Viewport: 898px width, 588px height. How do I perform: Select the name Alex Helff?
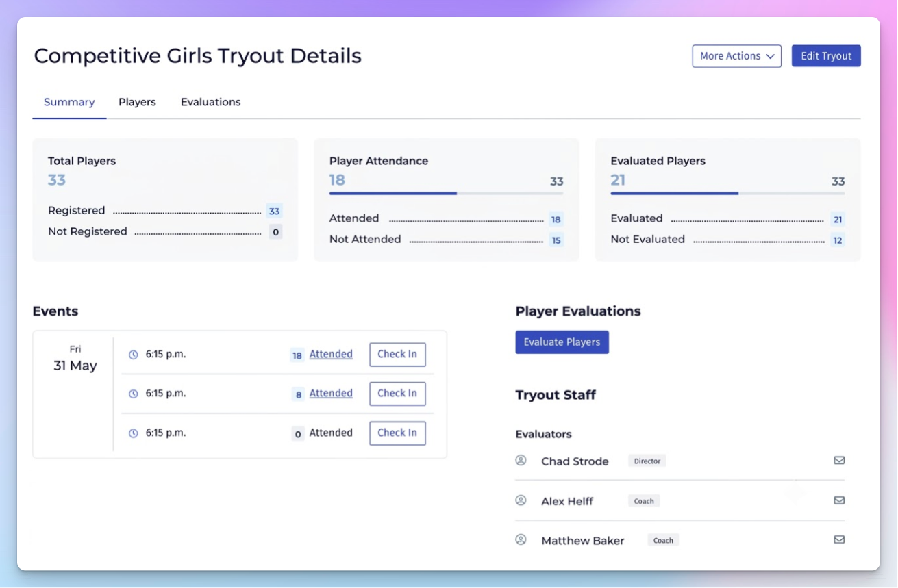pyautogui.click(x=567, y=501)
